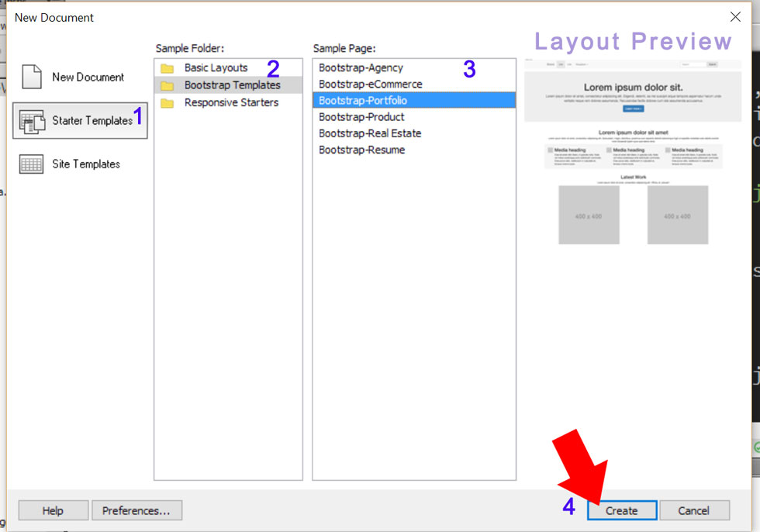760x532 pixels.
Task: Click the Cancel button
Action: 694,511
